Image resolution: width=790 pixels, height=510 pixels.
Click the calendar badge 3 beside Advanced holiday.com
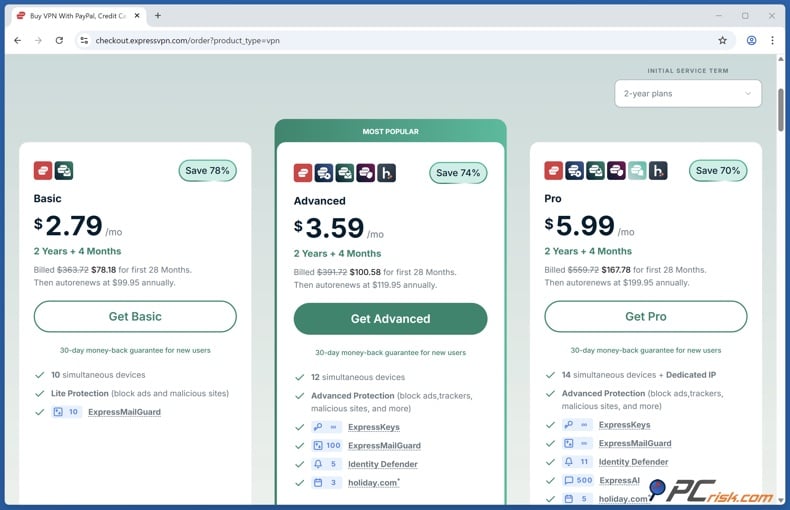326,482
